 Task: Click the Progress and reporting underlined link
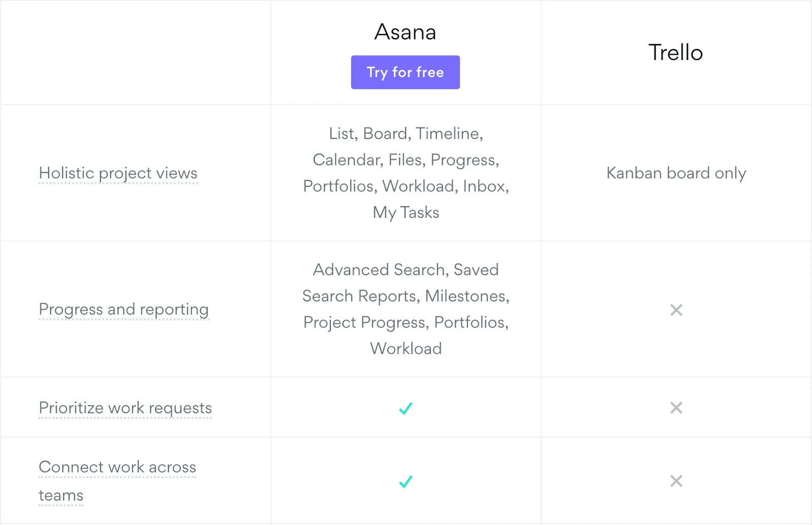click(x=124, y=309)
